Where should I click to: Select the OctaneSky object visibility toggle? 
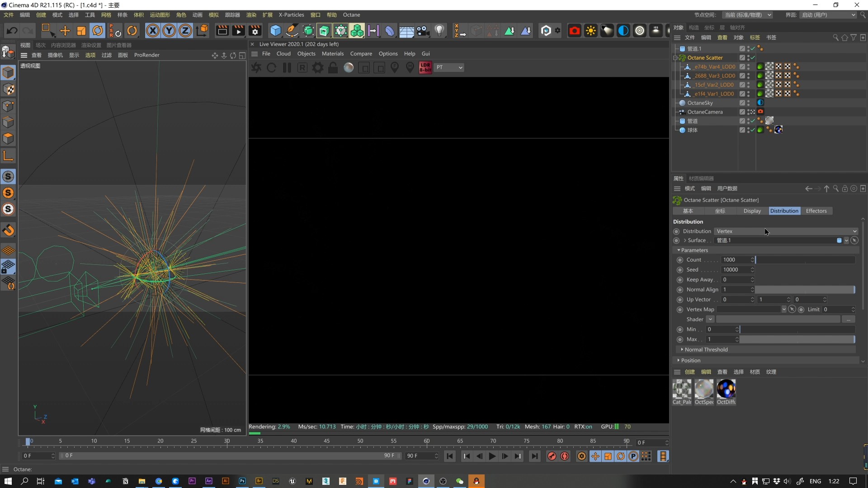pos(750,103)
